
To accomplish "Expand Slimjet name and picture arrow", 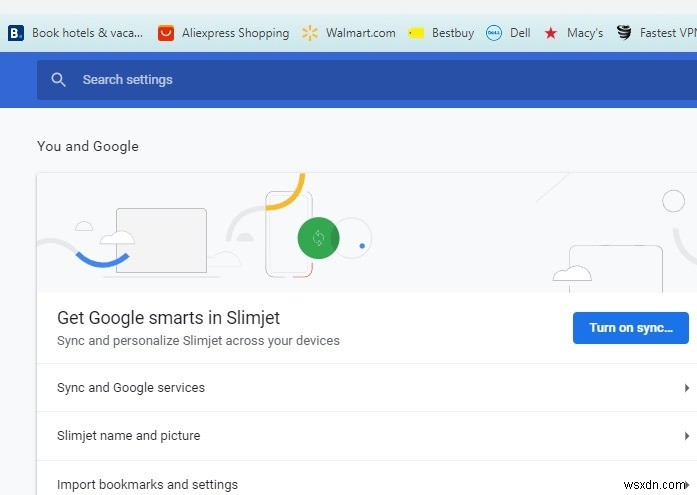I will [687, 436].
